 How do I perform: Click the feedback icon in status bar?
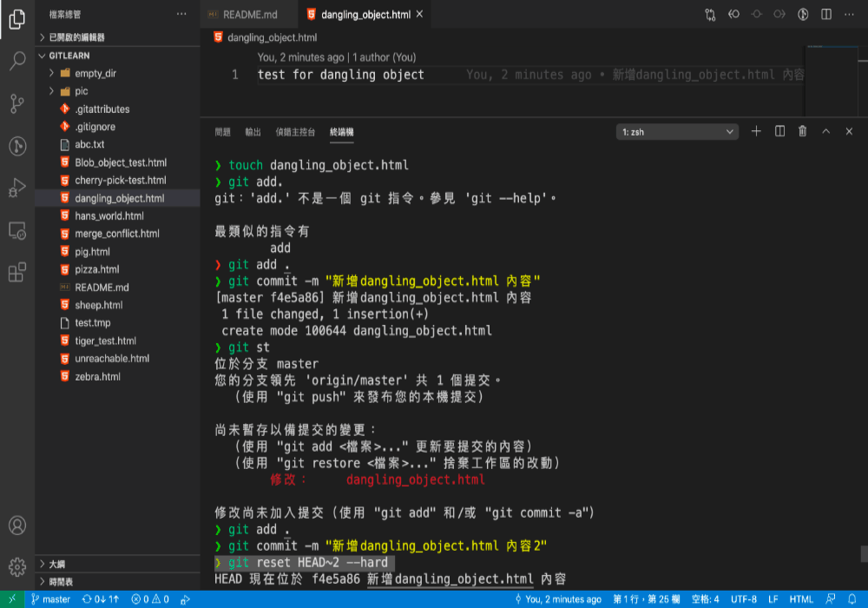click(x=831, y=599)
